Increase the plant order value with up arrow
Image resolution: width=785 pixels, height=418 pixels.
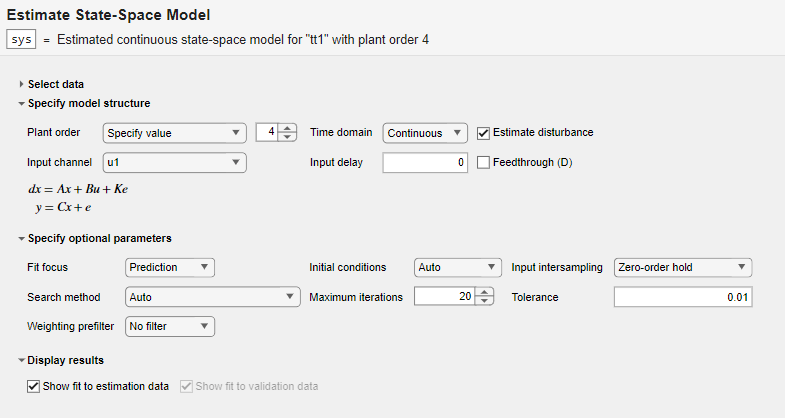pos(288,128)
